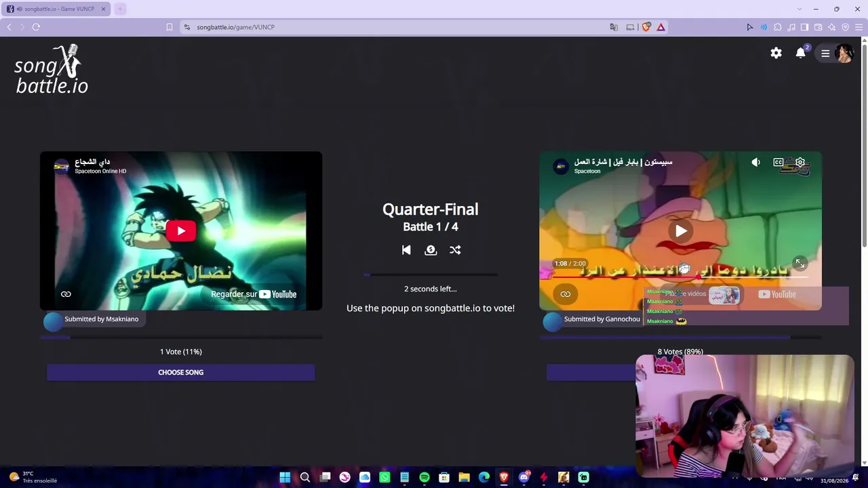Open songbattle.io settings gear
This screenshot has height=488, width=868.
click(x=776, y=53)
